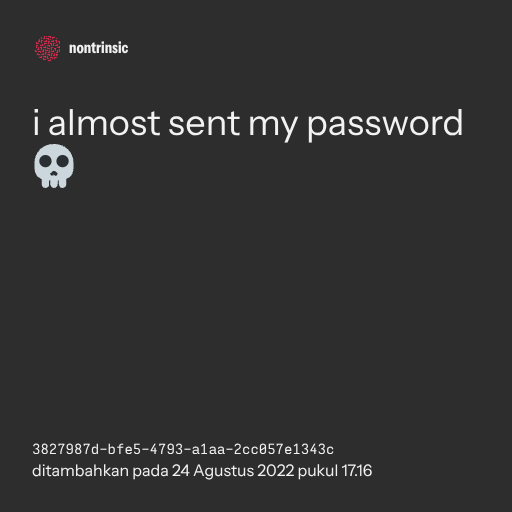Open the nontrinsic username link
512x512 pixels.
(98, 48)
